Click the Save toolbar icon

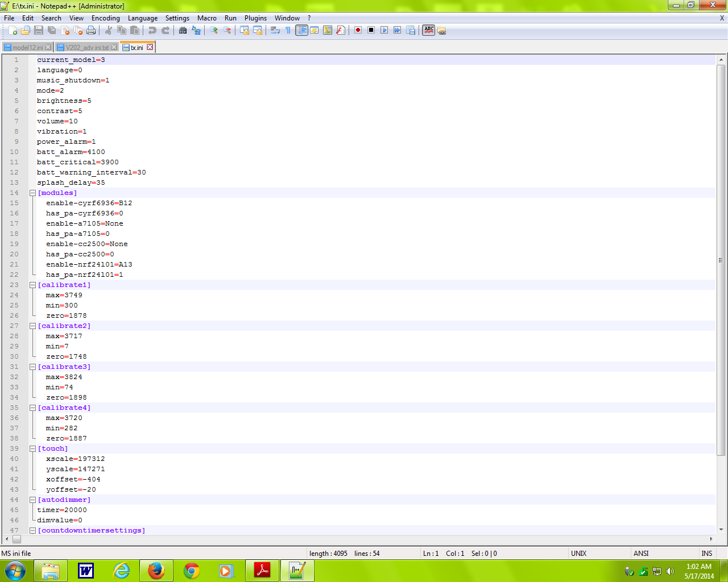click(39, 30)
